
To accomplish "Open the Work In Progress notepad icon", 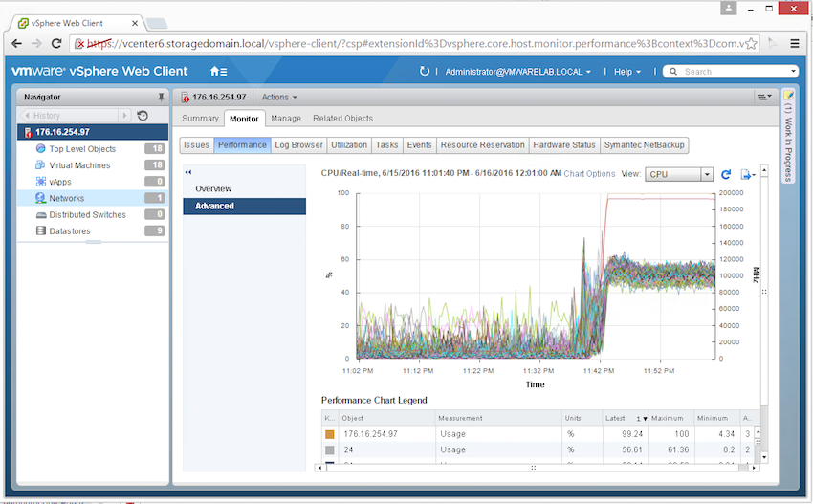I will pyautogui.click(x=788, y=95).
